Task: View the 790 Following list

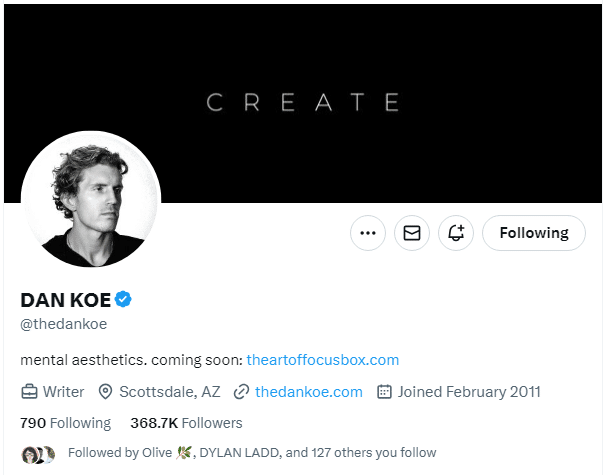Action: [65, 423]
